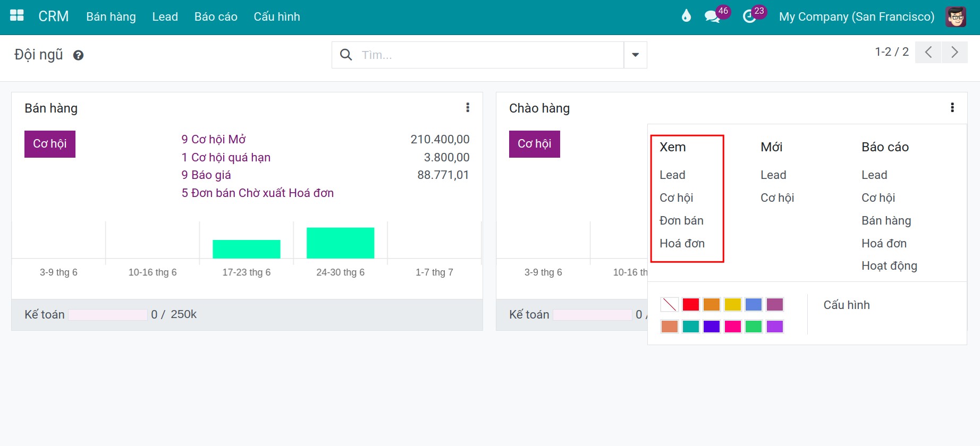Click the help question mark beside Đội ngũ

pos(78,55)
